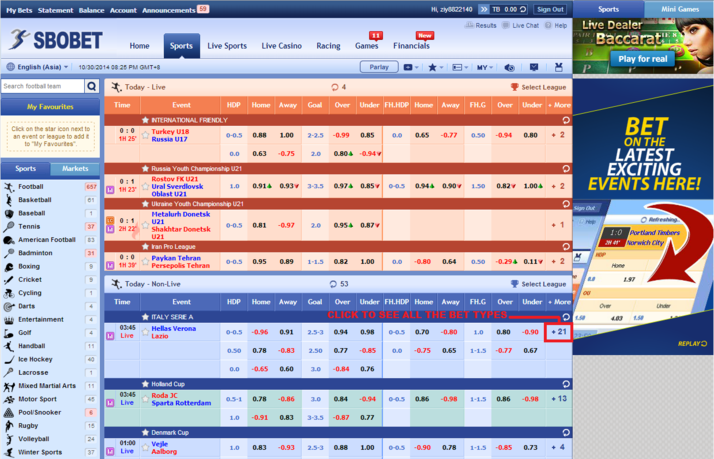This screenshot has width=714, height=459.
Task: Click -0.96 home odds for Hellas Verona
Action: click(260, 332)
